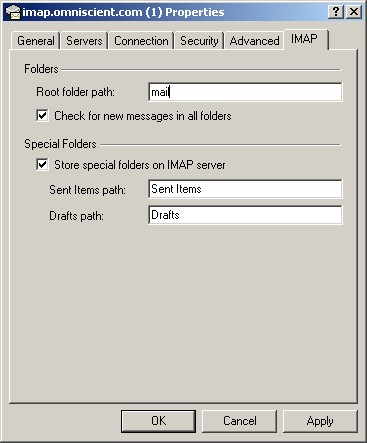Click the imap.omniscient.com Properties title bar
This screenshot has height=443, width=367.
tap(183, 12)
